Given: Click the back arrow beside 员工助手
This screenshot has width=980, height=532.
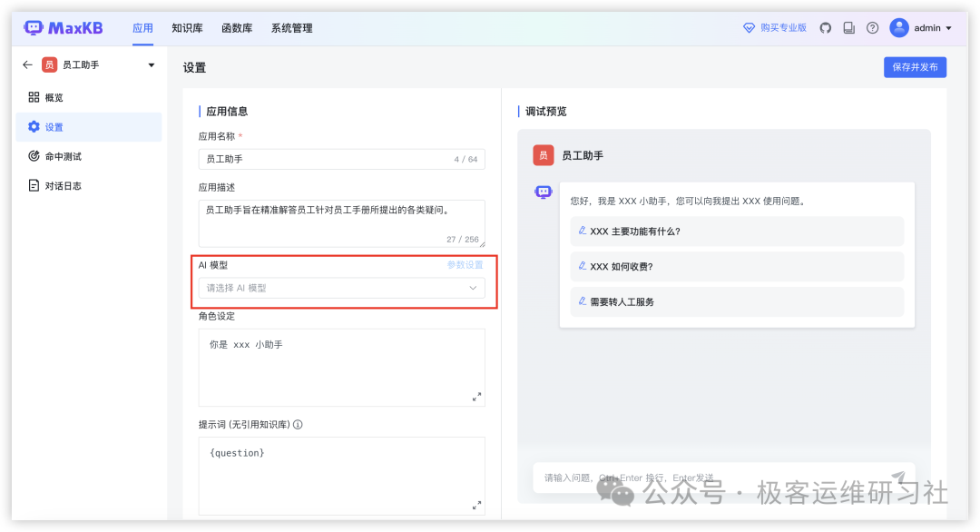Looking at the screenshot, I should pos(27,65).
